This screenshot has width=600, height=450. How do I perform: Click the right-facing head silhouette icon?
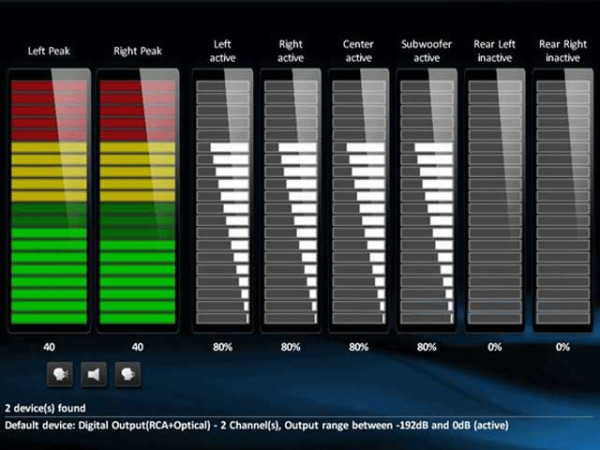click(x=128, y=374)
